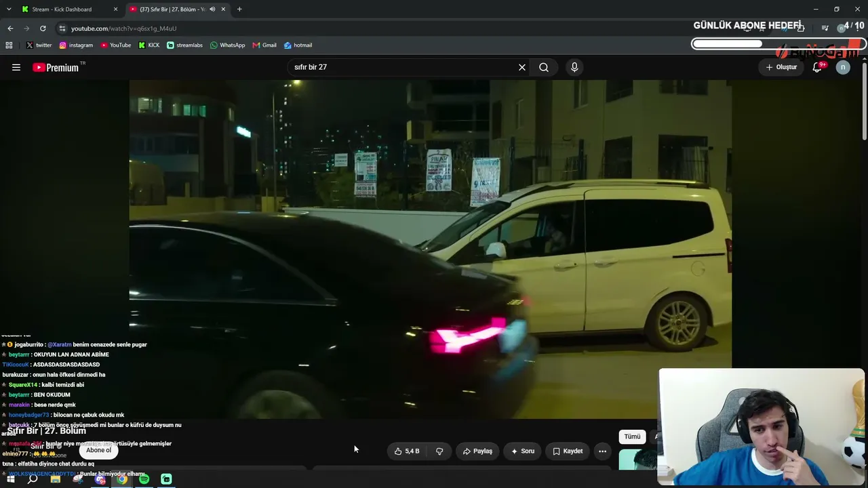Open the YouTube guide hamburger menu
This screenshot has height=488, width=868.
point(16,67)
